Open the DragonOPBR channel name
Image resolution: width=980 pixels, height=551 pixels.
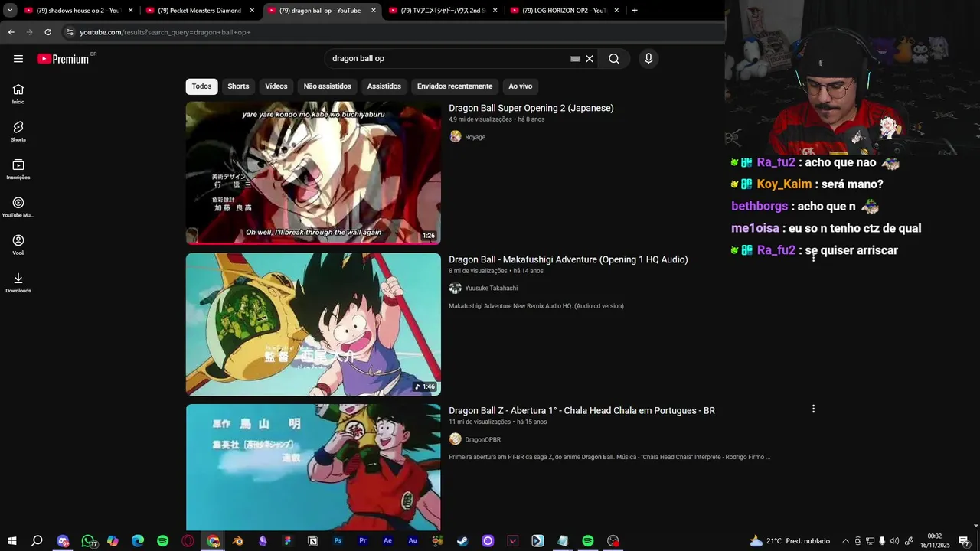pos(483,439)
